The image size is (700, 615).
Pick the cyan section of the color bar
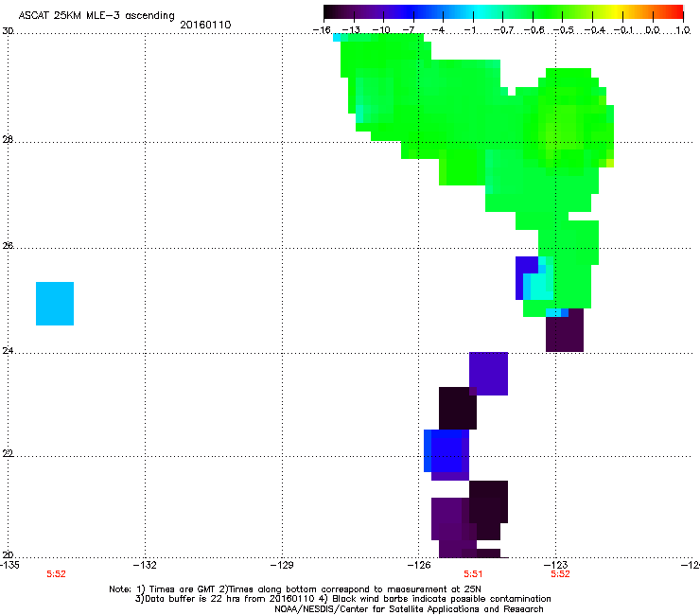[480, 11]
